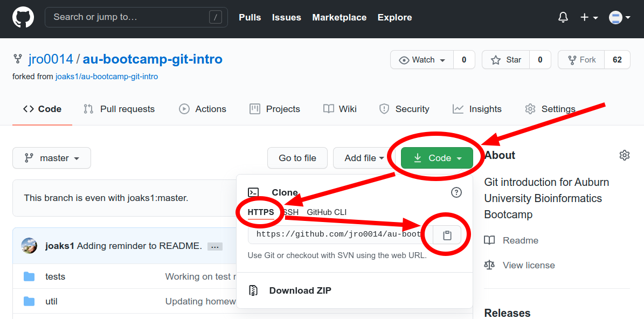Select the HTTPS clone tab

(261, 212)
